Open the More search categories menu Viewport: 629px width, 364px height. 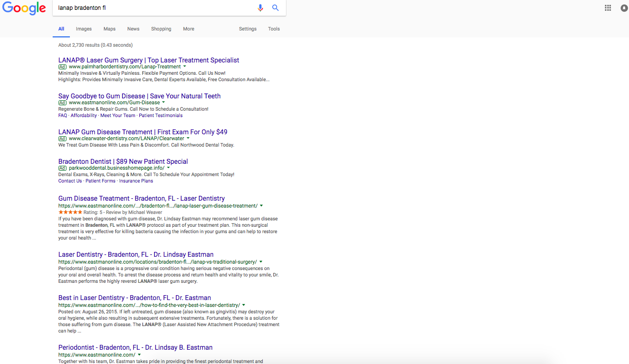click(x=189, y=29)
